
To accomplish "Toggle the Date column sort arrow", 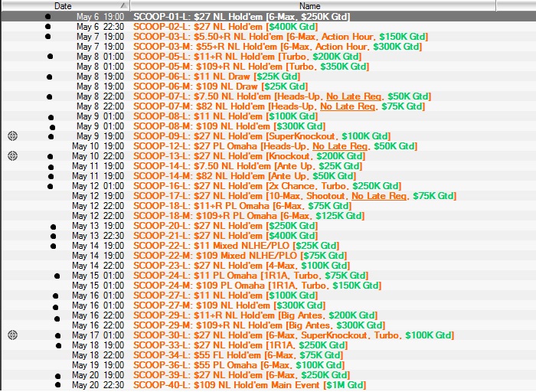I will tap(123, 6).
